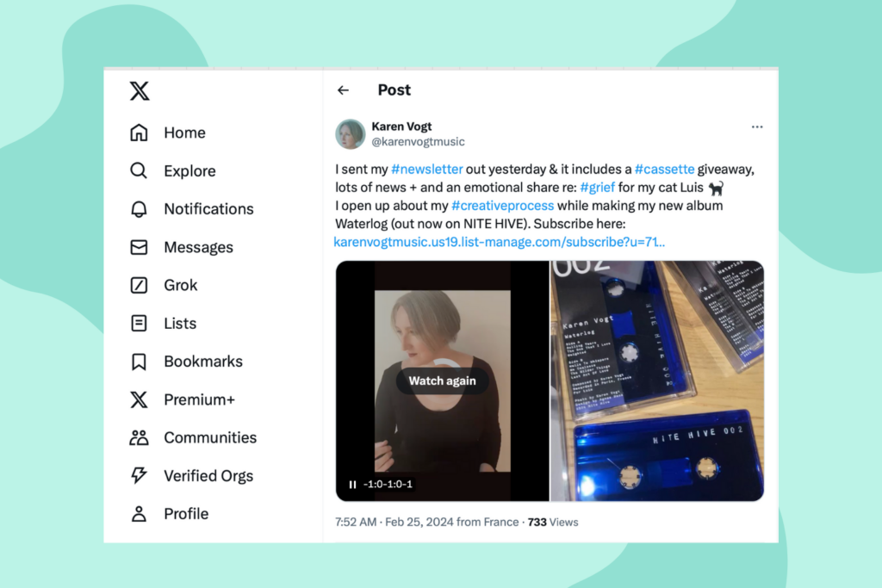Open Home via house icon
The image size is (882, 588).
[x=139, y=133]
